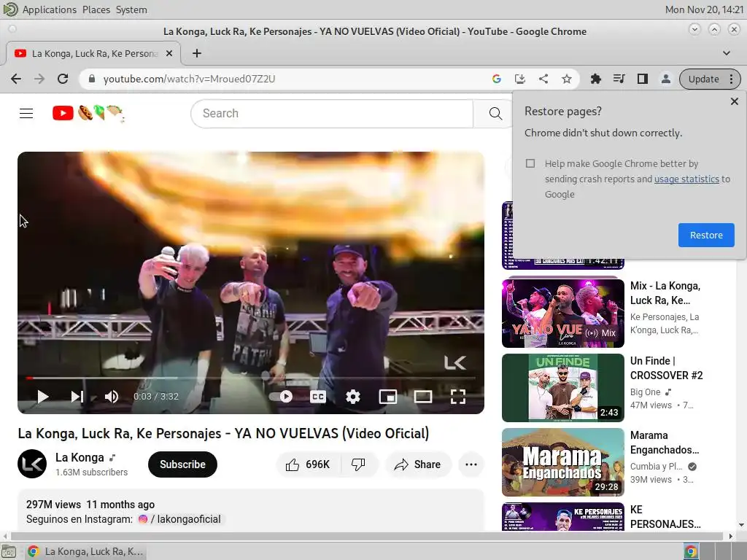Screen dimensions: 747x560
Task: Open the Applications menu
Action: coord(49,9)
